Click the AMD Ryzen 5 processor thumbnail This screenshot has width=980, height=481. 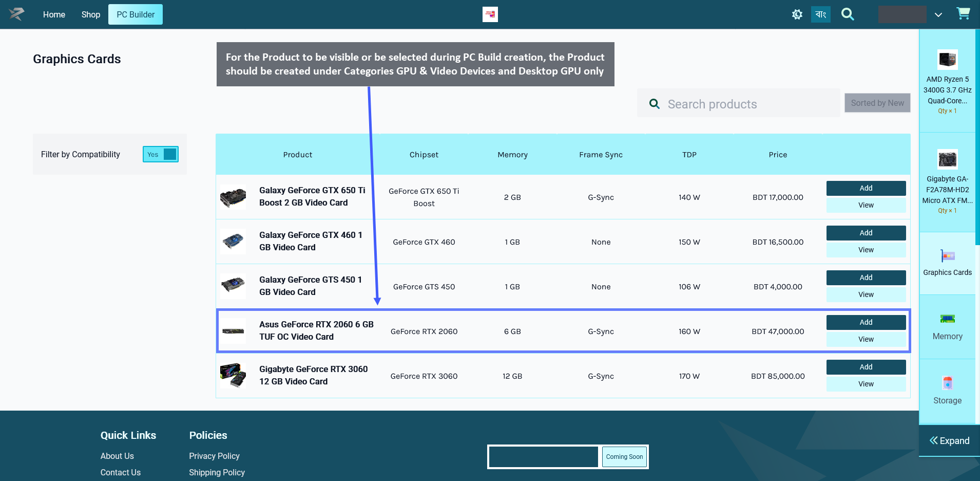click(947, 60)
